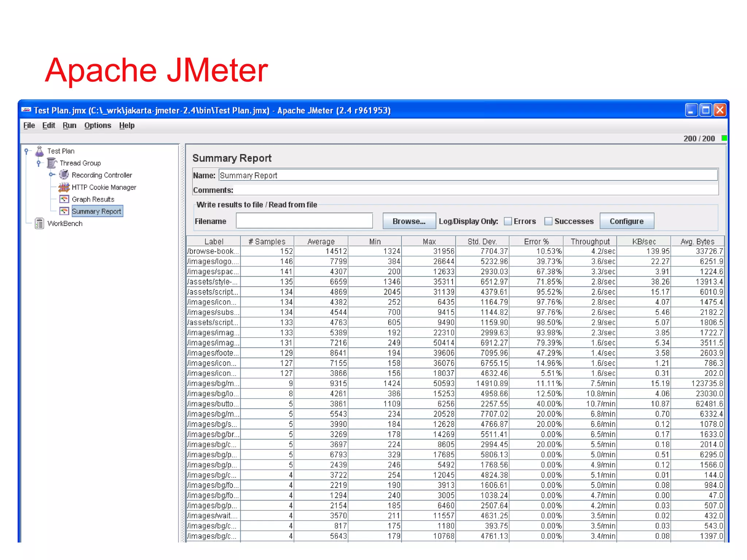Click the 139.95 KB/sec cell
Image resolution: width=747 pixels, height=560 pixels.
pos(644,251)
